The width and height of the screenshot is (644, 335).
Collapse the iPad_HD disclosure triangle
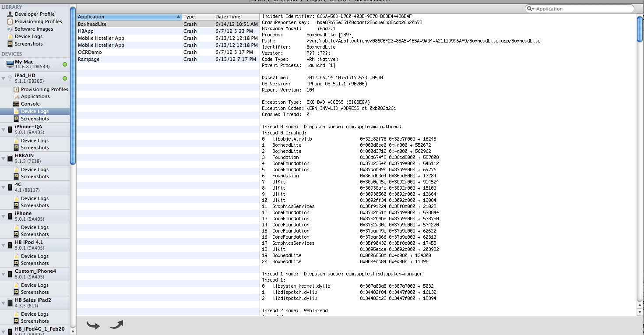click(x=4, y=78)
